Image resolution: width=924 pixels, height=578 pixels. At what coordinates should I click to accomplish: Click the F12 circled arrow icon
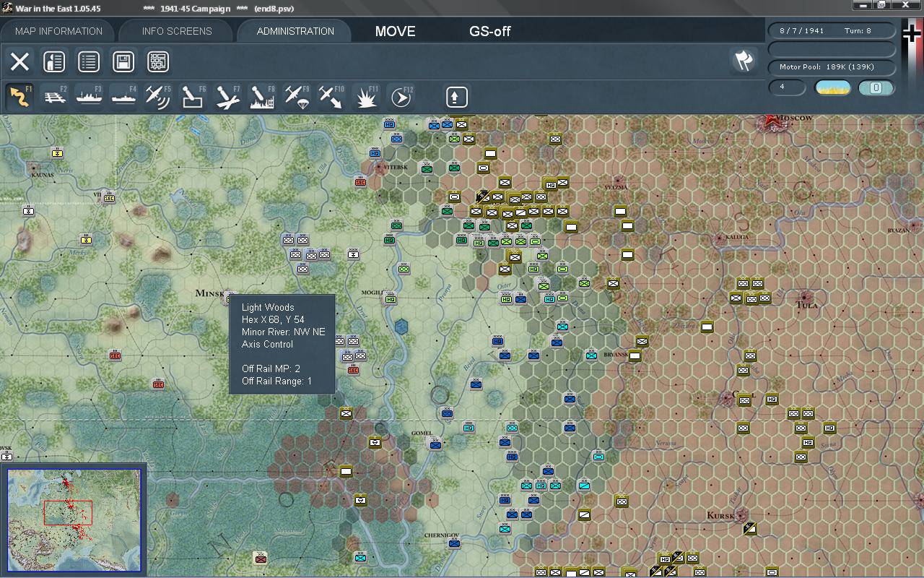coord(401,97)
